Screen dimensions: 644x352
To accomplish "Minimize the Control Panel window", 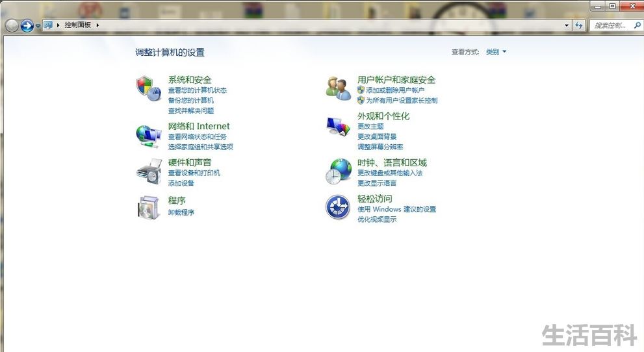I will pos(598,6).
